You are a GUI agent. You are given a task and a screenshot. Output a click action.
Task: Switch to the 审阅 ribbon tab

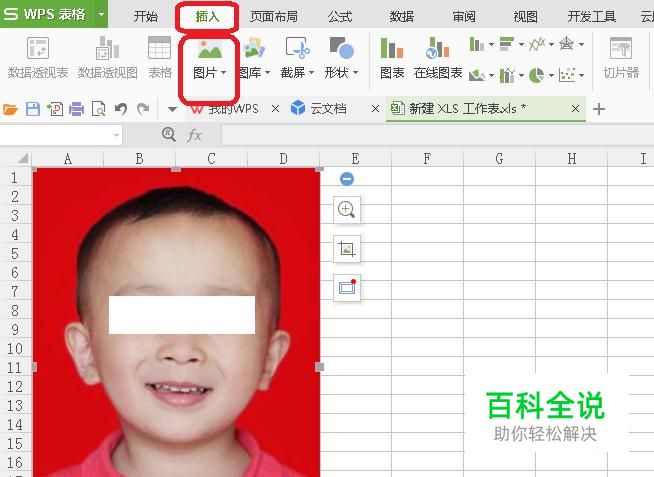[464, 17]
